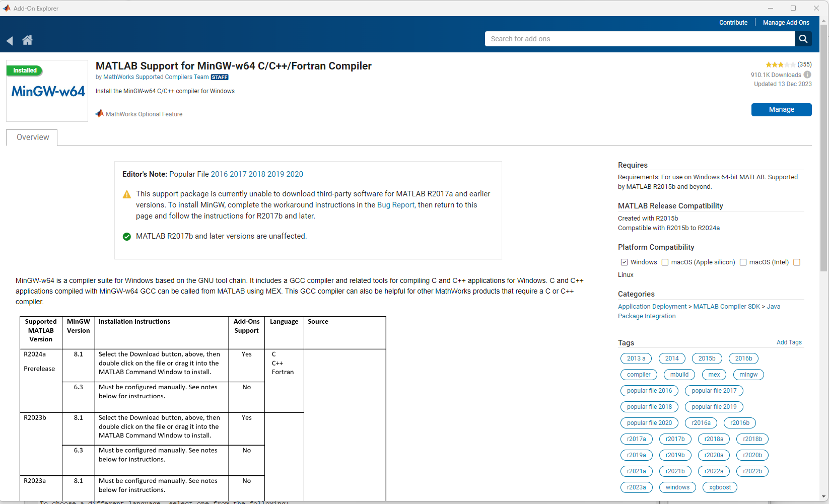Focus the Search for add-ons field

tap(640, 39)
